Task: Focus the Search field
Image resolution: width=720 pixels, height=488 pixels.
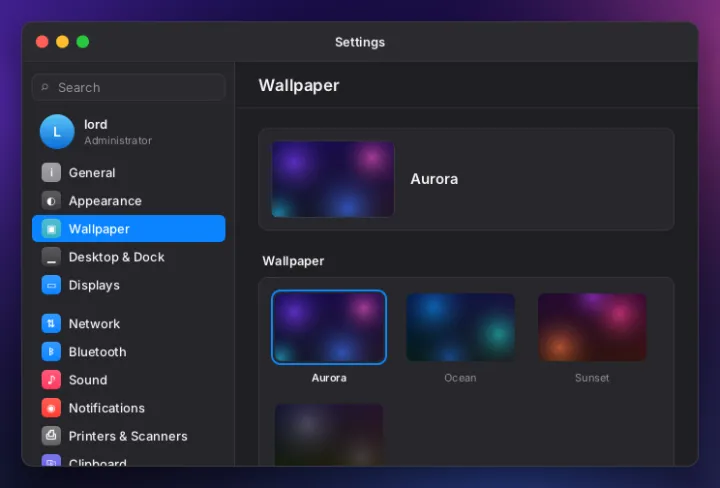Action: tap(129, 87)
